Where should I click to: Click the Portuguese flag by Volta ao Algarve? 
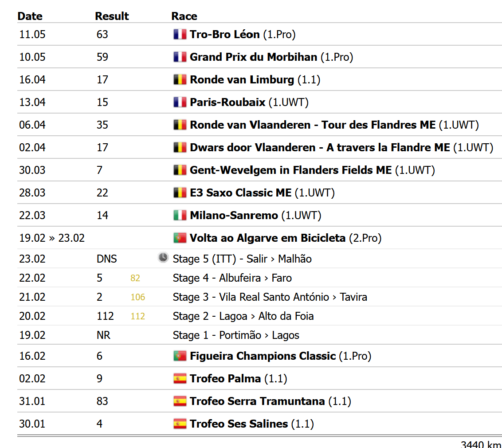(180, 238)
